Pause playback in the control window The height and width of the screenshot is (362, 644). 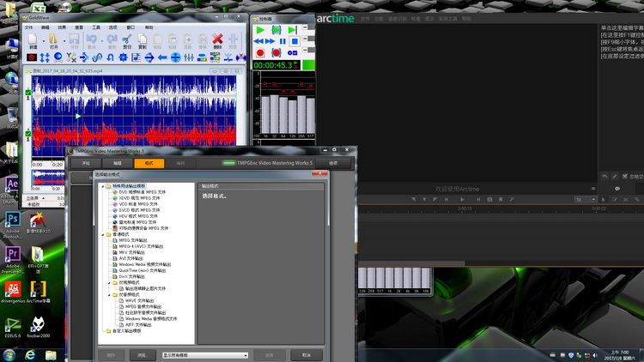[x=283, y=41]
